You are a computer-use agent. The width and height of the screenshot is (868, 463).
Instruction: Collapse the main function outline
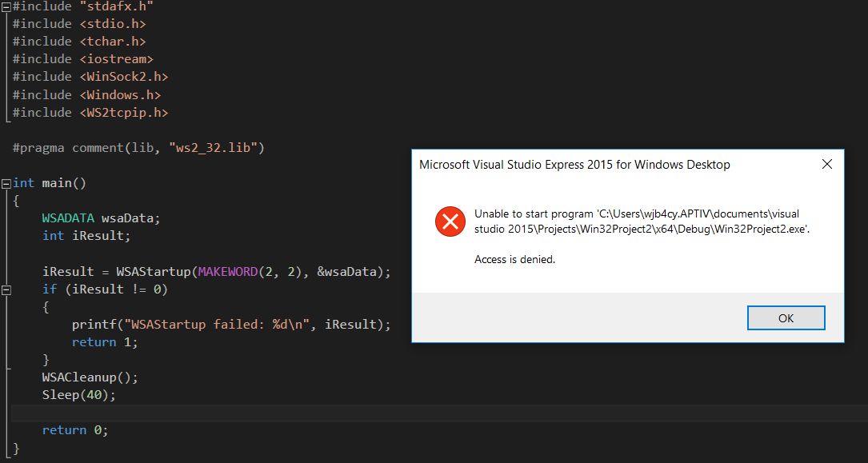6,183
